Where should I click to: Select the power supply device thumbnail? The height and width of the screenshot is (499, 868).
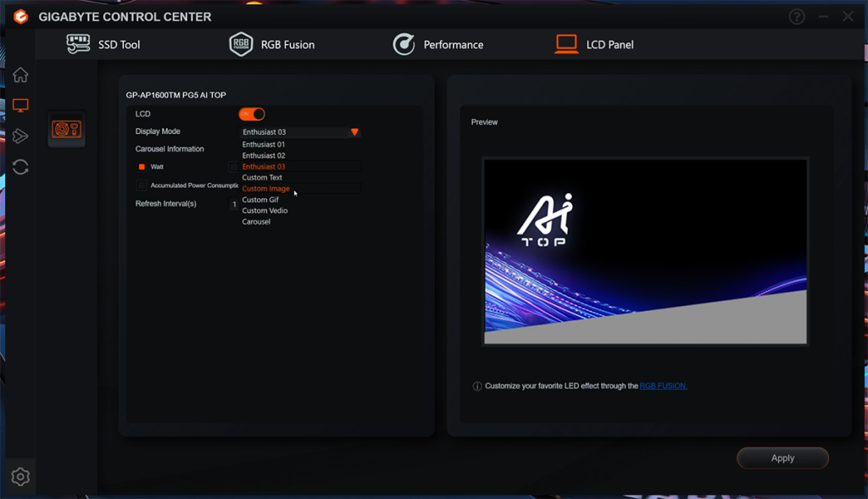coord(66,130)
